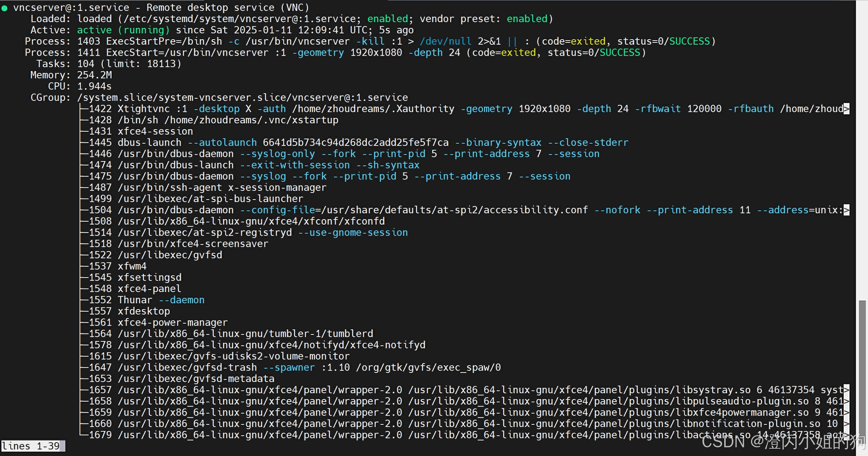Viewport: 868px width, 456px height.
Task: Click truncation marker on libxfce4powermanager.so line
Action: pyautogui.click(x=846, y=412)
